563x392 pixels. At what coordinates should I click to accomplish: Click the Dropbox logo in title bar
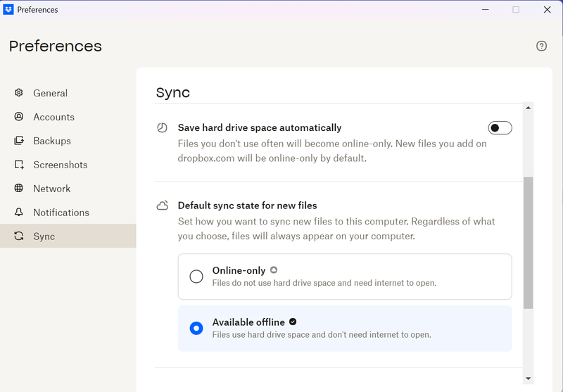coord(8,10)
